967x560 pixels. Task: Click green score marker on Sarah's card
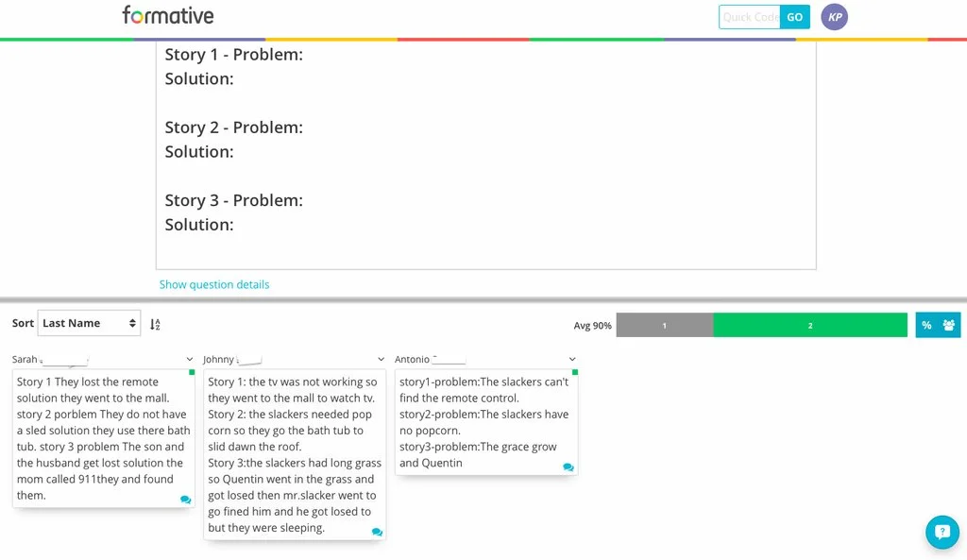click(x=192, y=372)
